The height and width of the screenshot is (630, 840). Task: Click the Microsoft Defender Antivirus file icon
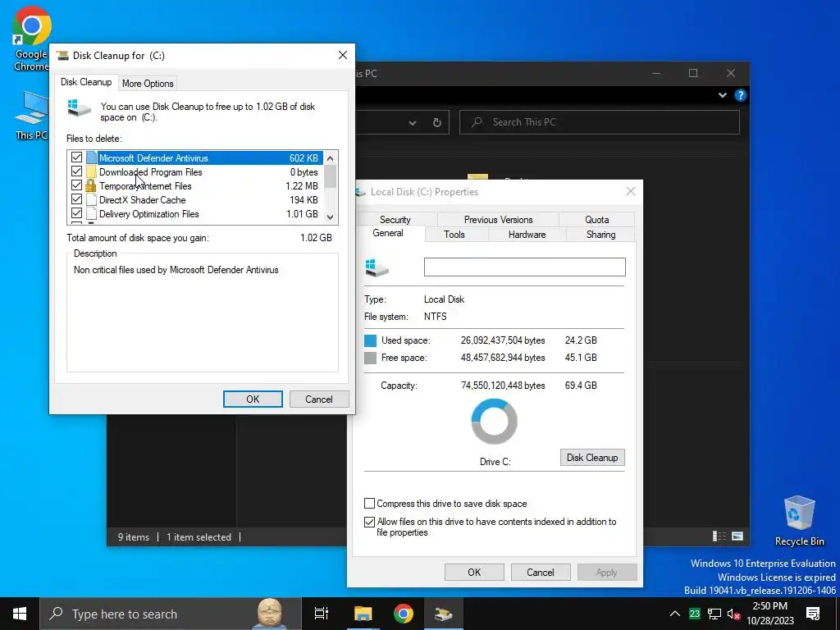91,157
